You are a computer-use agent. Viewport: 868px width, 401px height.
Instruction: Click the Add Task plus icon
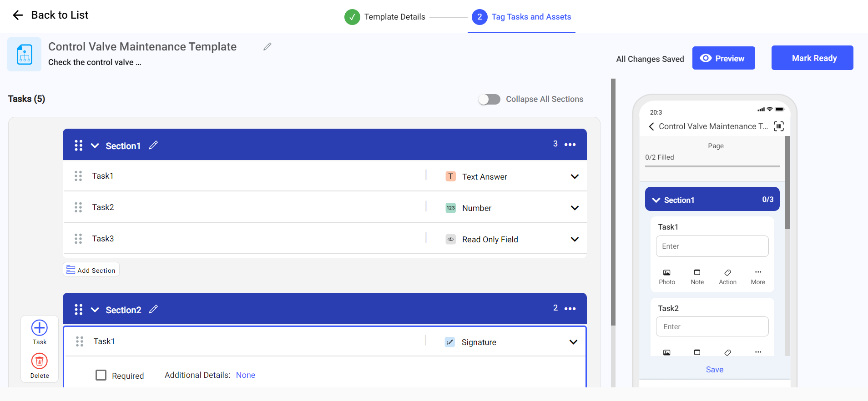[39, 328]
